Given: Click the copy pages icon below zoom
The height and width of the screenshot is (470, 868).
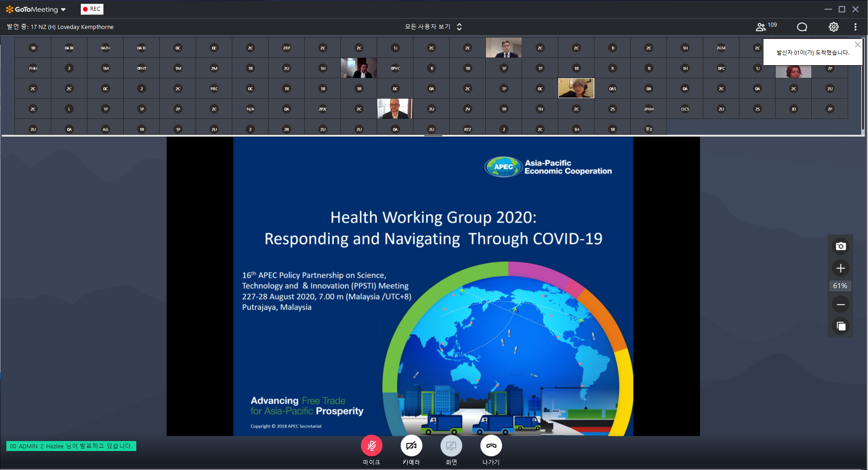Looking at the screenshot, I should (840, 326).
